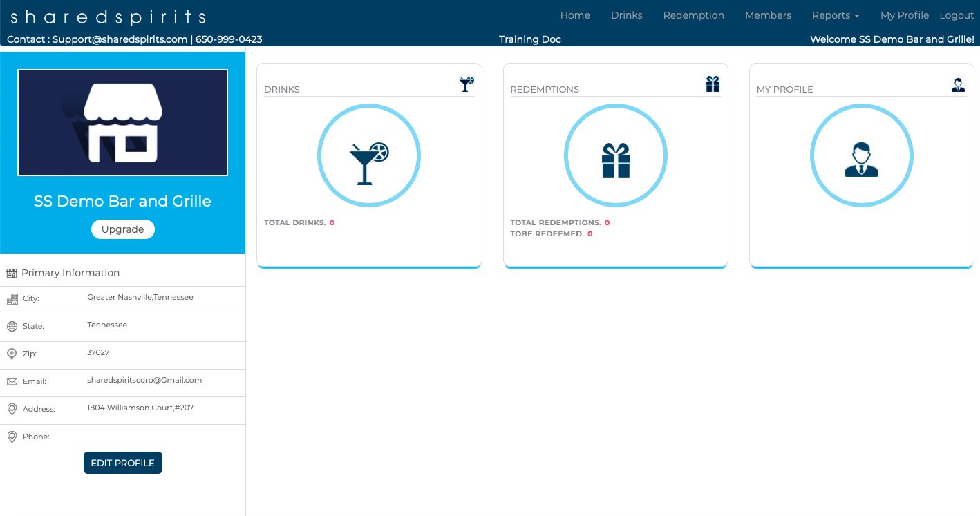Screen dimensions: 980x516
Task: Click the sharedspiritscorp@Gmail.com email value
Action: tap(144, 380)
